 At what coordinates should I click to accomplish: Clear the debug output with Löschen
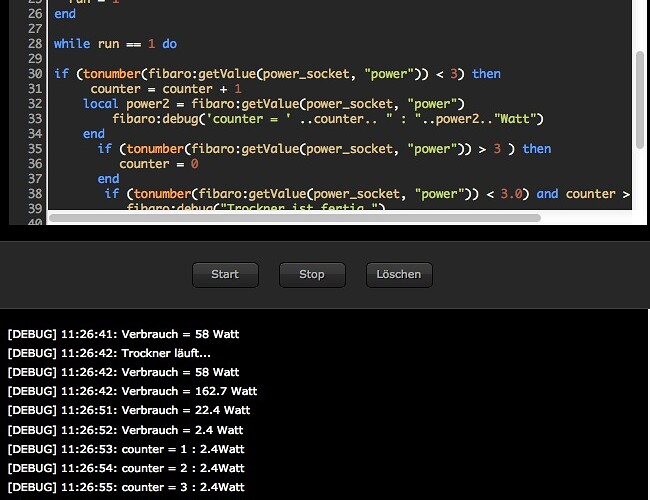(x=399, y=274)
